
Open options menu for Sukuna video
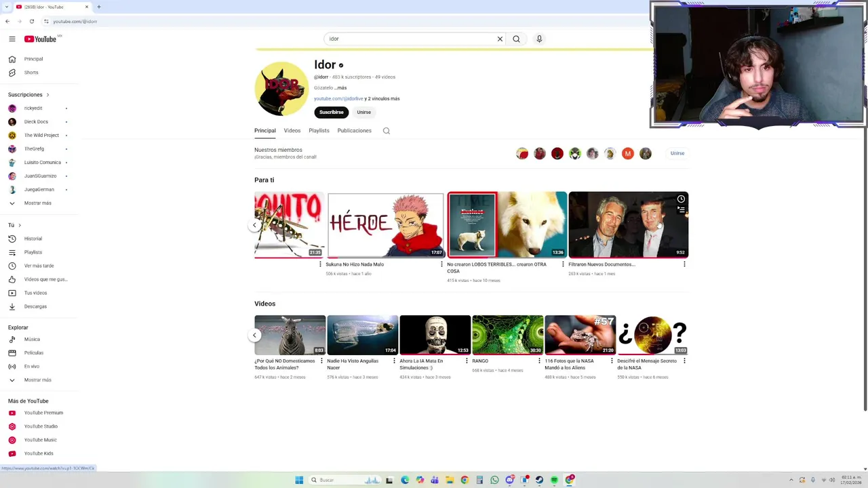click(x=441, y=264)
